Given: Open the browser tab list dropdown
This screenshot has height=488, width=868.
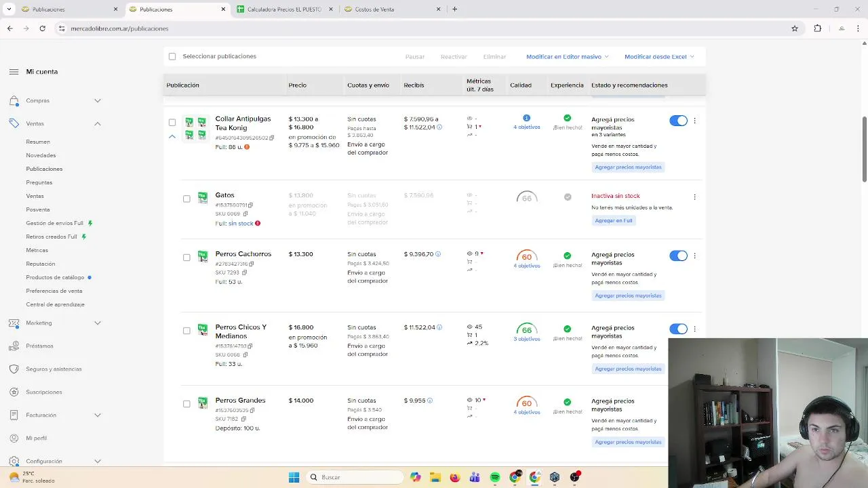Looking at the screenshot, I should click(9, 9).
